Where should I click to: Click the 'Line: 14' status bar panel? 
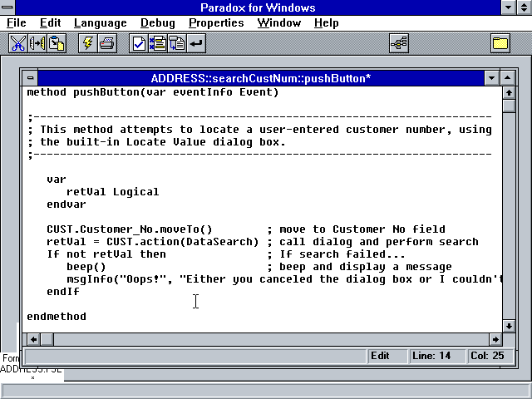[x=436, y=356]
